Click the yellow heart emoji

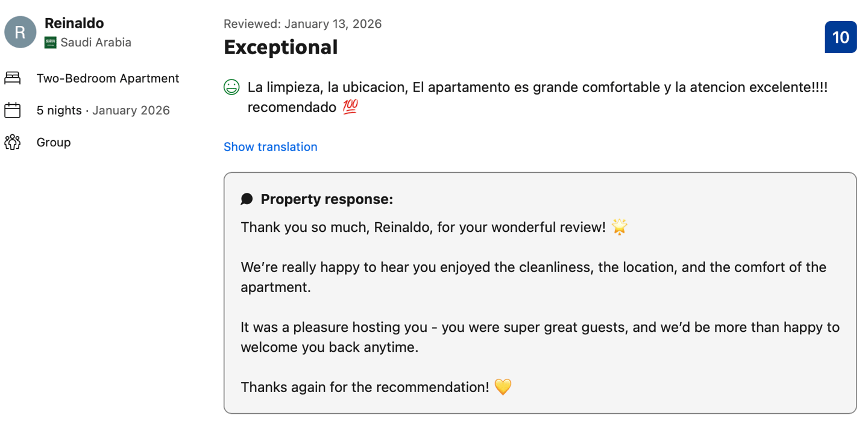pos(503,387)
